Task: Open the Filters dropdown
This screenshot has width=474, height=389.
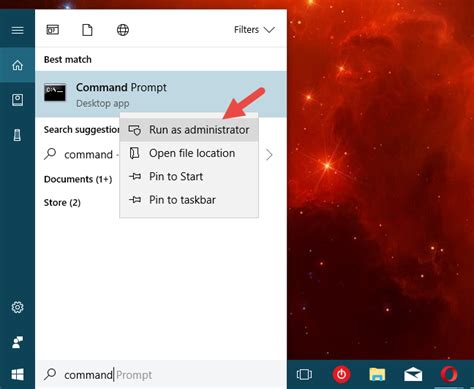Action: 254,30
